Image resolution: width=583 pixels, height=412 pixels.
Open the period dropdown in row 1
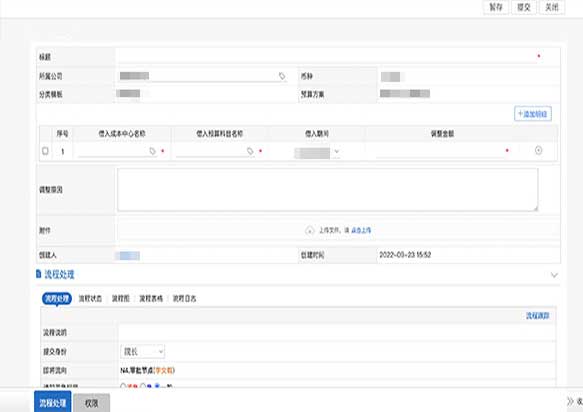click(317, 152)
